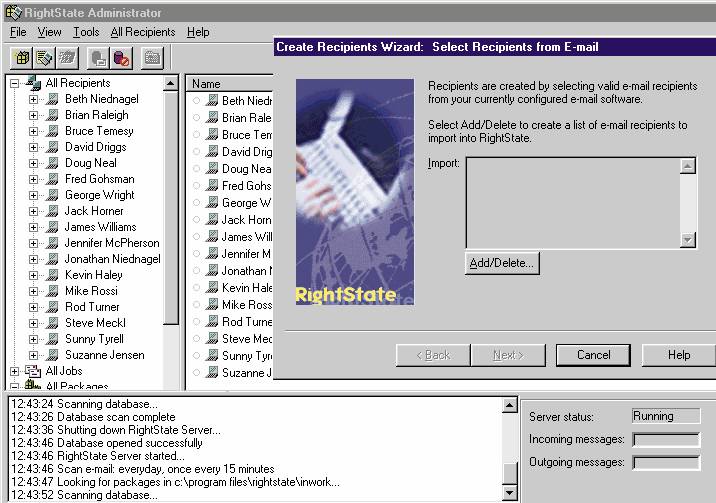Click laptop icon next to George W in Name list

[x=211, y=203]
